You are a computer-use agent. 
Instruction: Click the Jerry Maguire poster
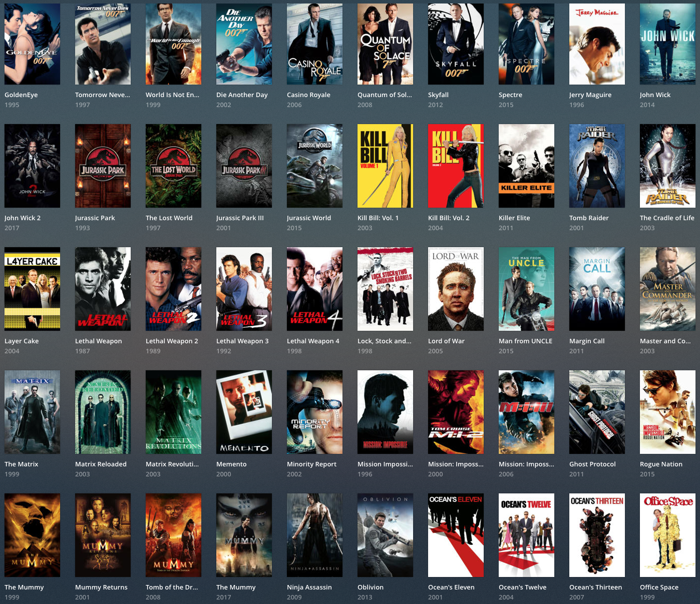[597, 43]
